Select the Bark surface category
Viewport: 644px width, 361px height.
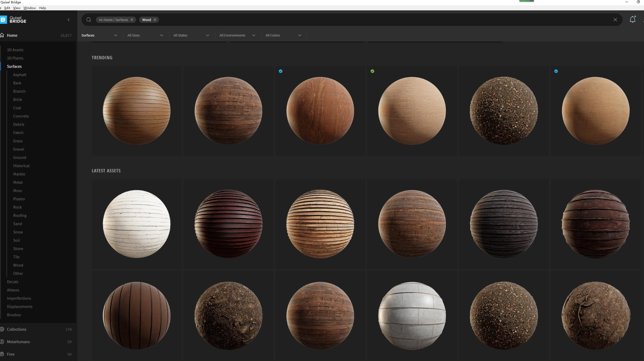click(x=17, y=83)
